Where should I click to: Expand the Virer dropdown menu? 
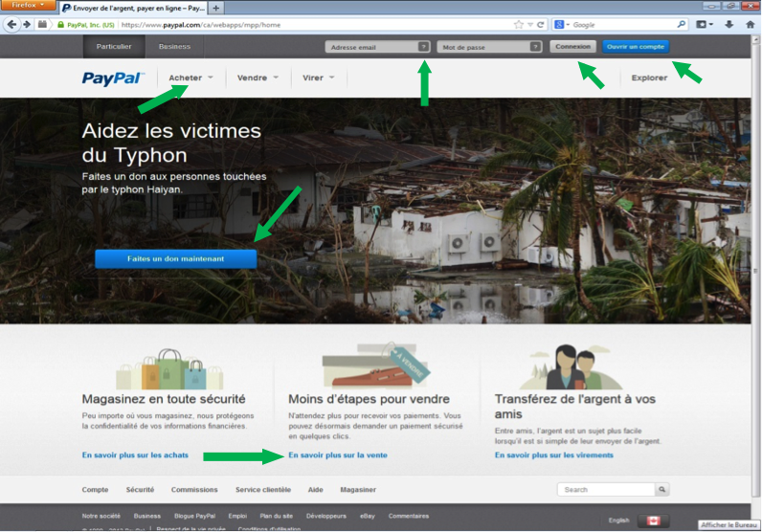(318, 78)
